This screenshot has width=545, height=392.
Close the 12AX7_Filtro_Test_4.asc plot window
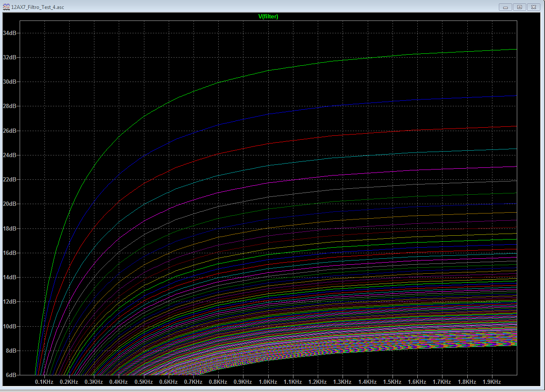(533, 7)
